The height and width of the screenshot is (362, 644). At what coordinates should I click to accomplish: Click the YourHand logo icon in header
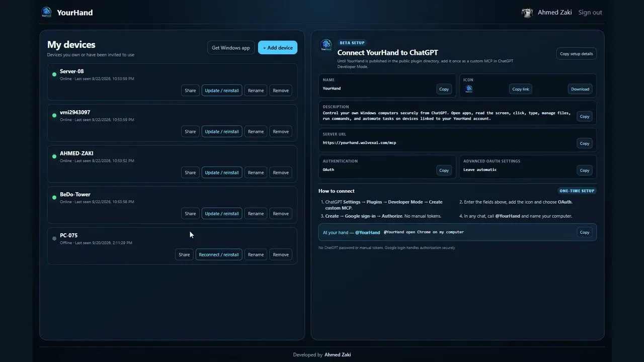pyautogui.click(x=46, y=12)
